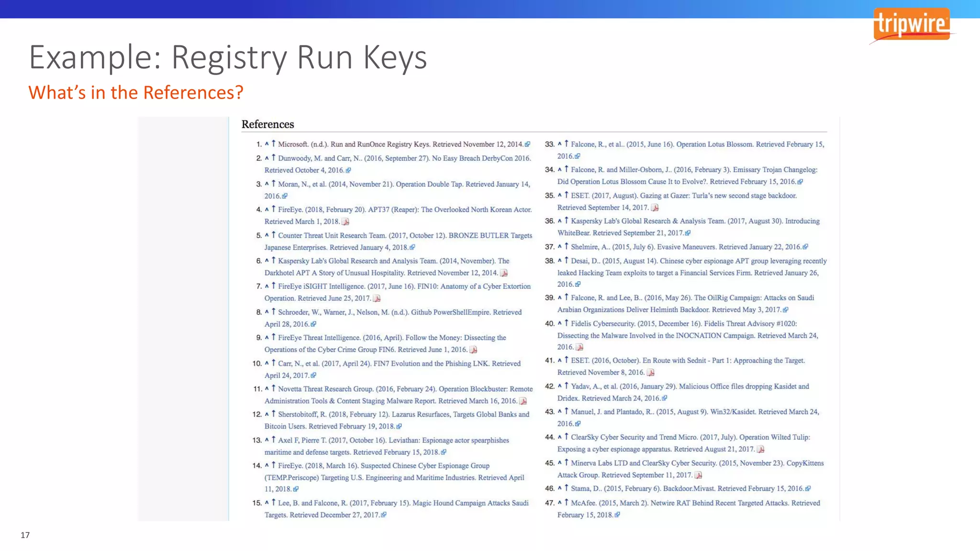Click external link icon after Backdoor.Mivast reference

[x=808, y=489]
